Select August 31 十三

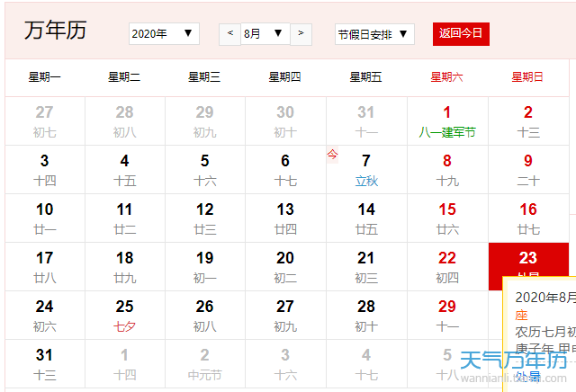click(x=45, y=364)
